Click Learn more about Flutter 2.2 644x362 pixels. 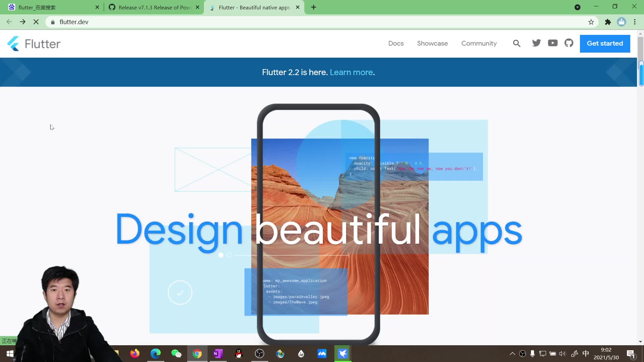[352, 72]
